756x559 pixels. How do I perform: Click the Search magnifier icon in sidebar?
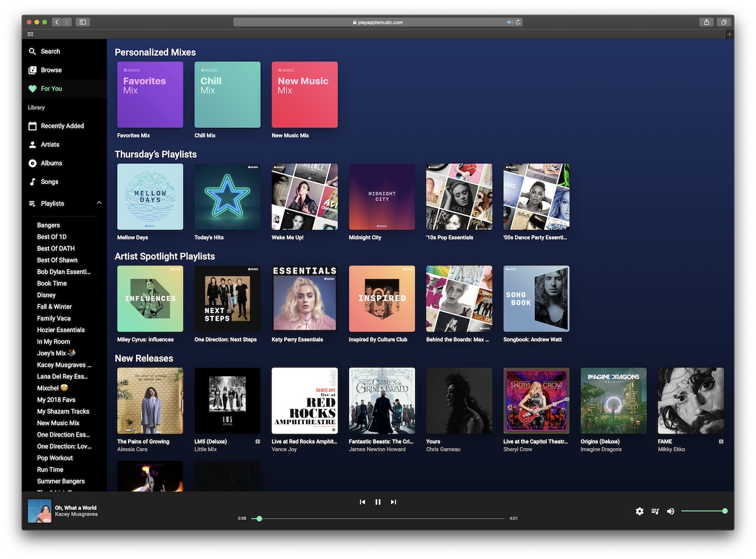[x=33, y=52]
